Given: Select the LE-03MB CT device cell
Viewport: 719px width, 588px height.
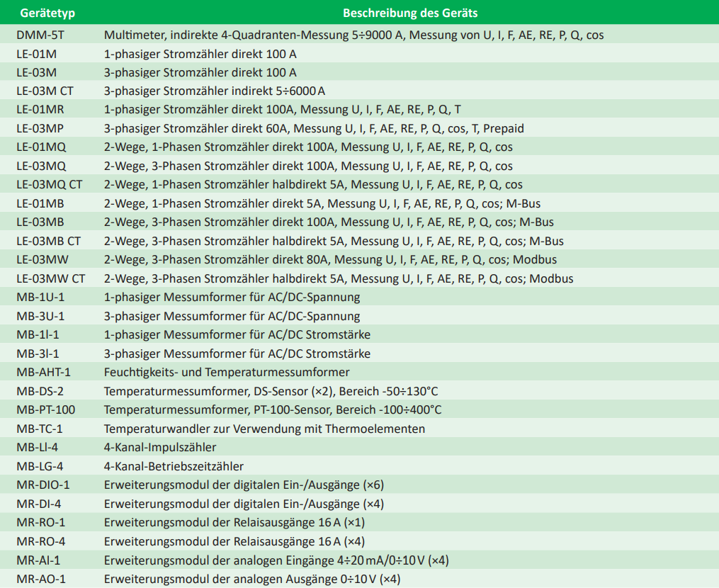Looking at the screenshot, I should [x=49, y=241].
